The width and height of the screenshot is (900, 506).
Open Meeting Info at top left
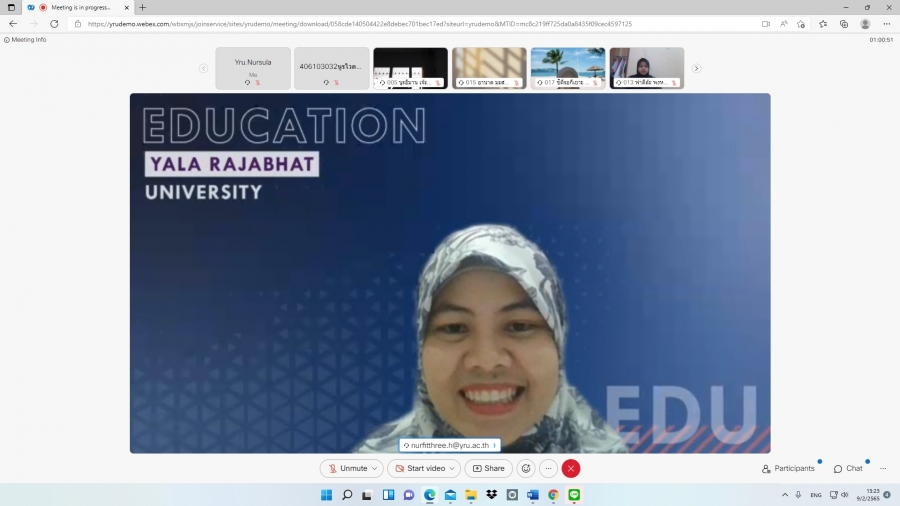click(26, 40)
